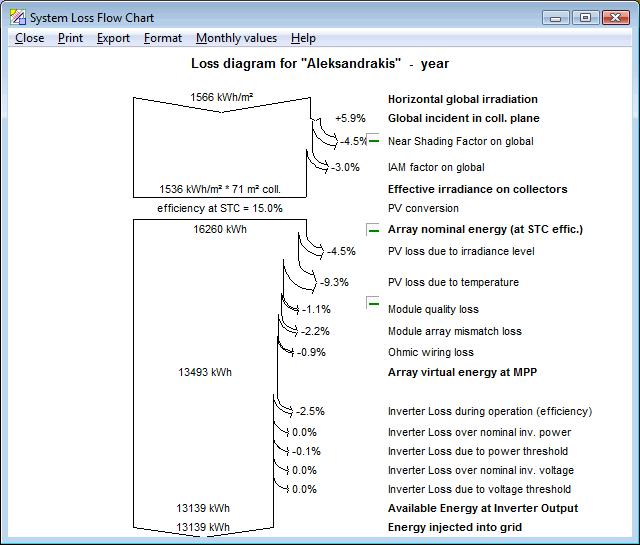640x545 pixels.
Task: Click the -2.2% mismatch loss value
Action: 315,331
